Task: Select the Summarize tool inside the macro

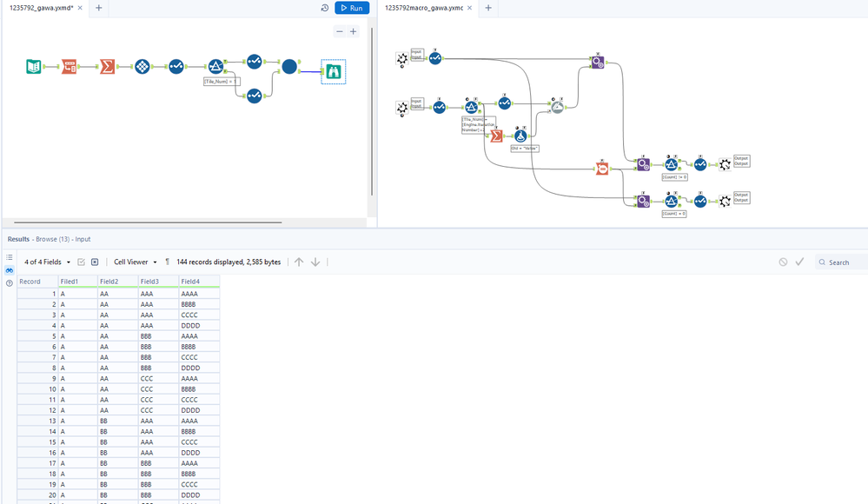Action: [496, 136]
